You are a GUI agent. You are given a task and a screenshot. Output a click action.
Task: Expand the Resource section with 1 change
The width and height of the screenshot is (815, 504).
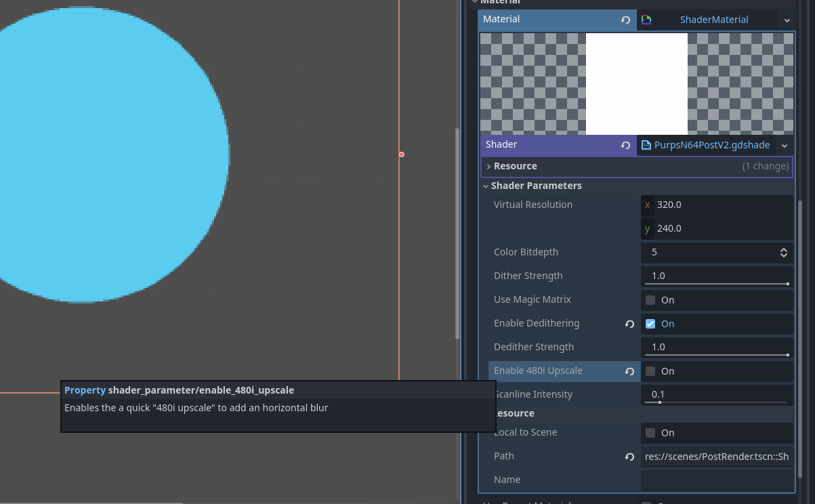point(637,167)
